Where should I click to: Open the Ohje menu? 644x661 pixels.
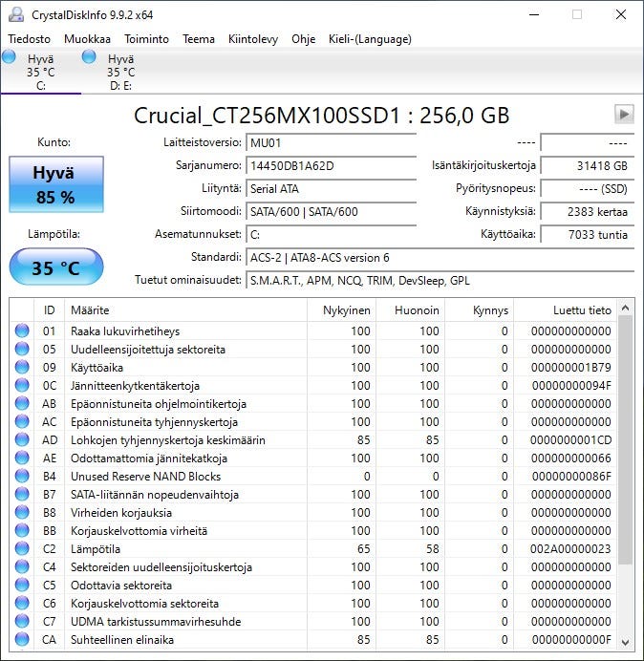(304, 39)
